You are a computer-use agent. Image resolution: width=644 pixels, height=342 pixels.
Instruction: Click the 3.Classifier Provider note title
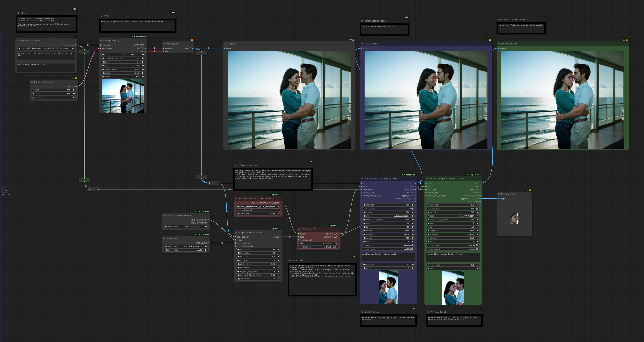point(247,165)
